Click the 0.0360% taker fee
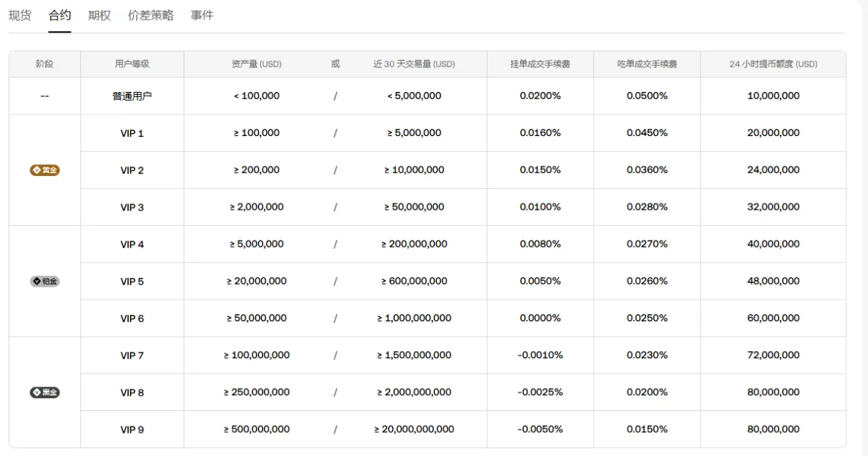 tap(647, 170)
